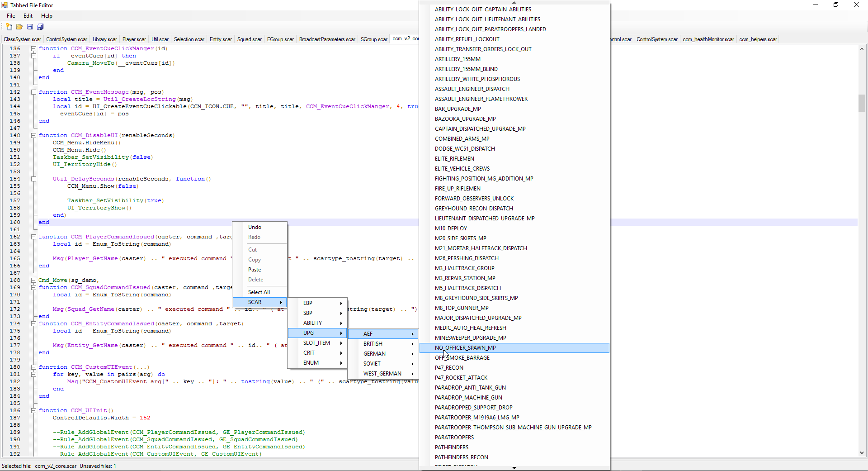Expand the AEF faction submenu
Screen dimensions: 868x471
(383, 334)
